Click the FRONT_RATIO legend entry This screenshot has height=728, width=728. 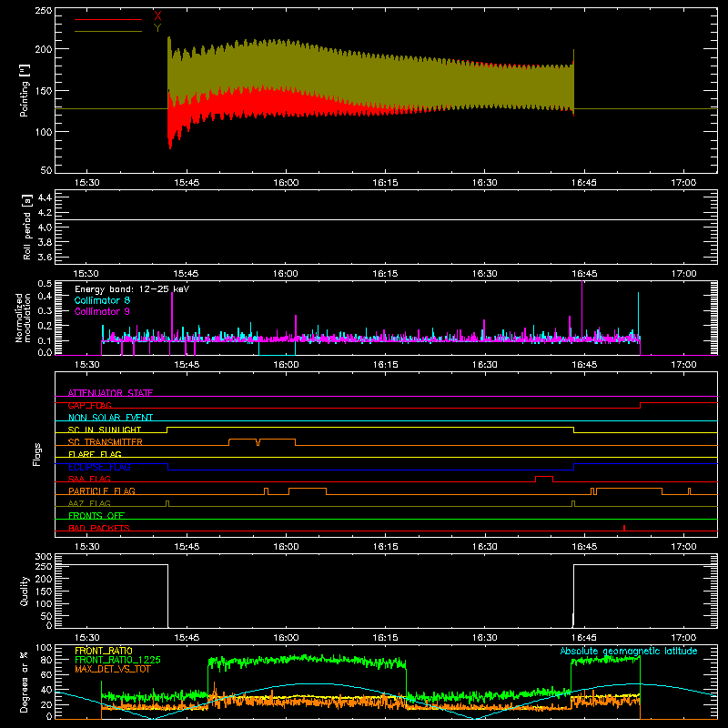pos(104,651)
